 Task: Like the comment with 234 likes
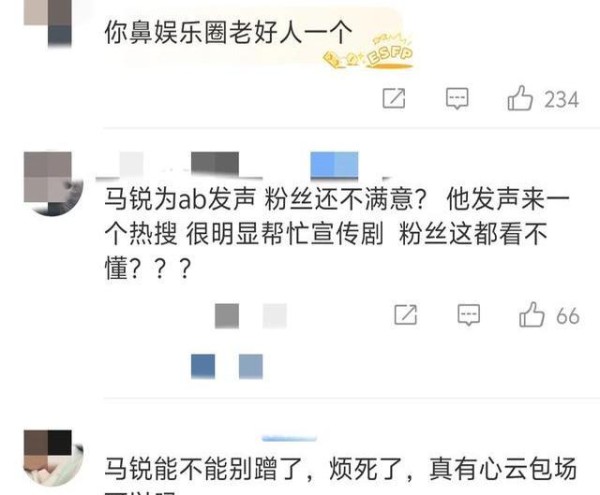(x=520, y=99)
